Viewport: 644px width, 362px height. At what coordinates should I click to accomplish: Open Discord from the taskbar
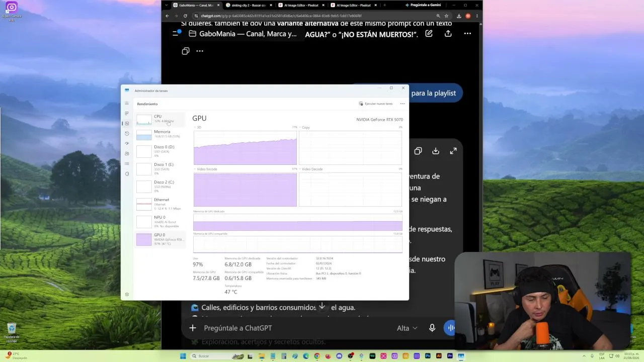(339, 356)
